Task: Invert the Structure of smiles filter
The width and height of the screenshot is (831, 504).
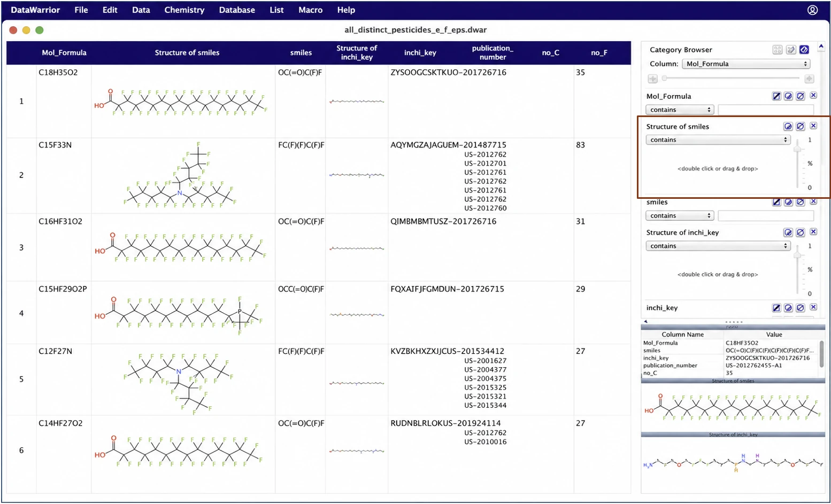Action: (x=788, y=127)
